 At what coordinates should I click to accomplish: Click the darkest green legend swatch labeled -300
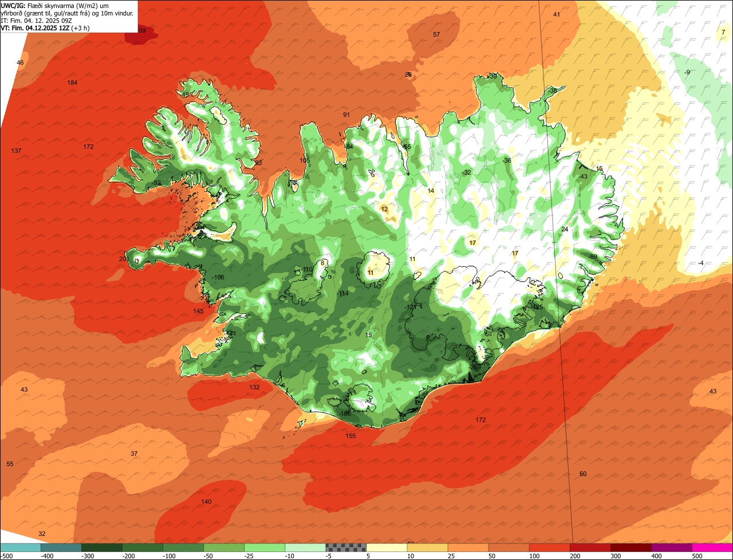click(x=102, y=547)
